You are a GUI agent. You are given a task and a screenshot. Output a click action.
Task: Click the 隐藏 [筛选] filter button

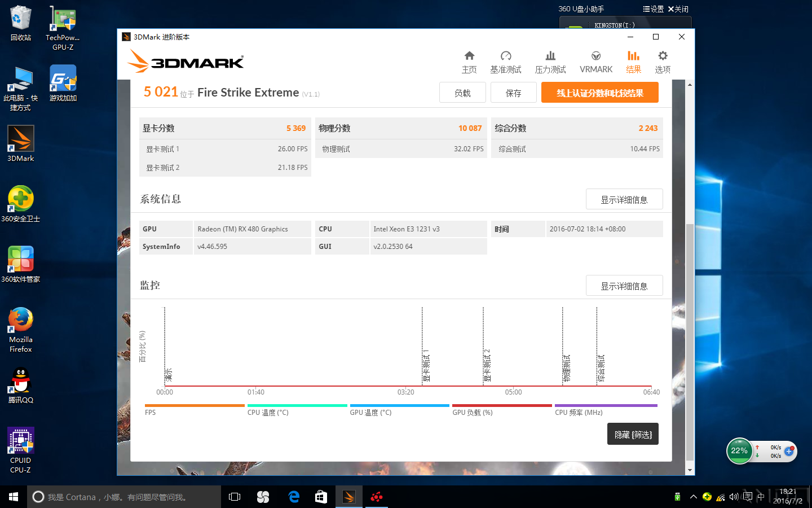[x=633, y=434]
